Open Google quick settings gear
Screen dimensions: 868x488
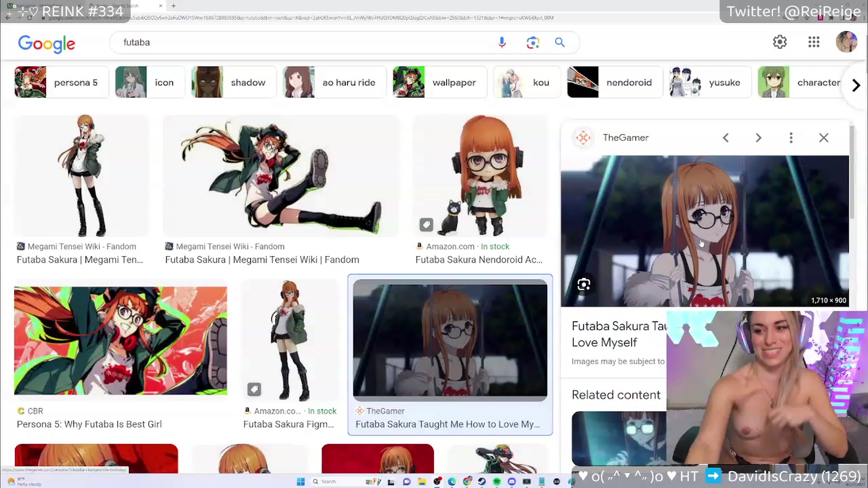(779, 42)
